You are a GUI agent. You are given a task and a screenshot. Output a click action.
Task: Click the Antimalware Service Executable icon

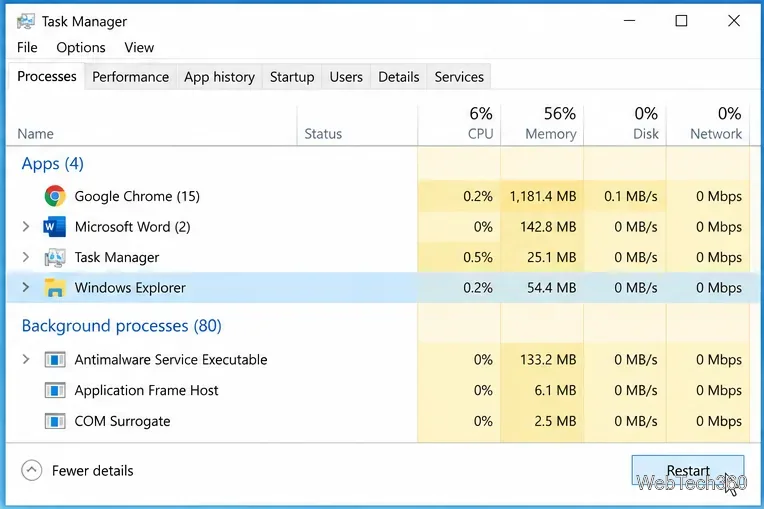click(55, 360)
